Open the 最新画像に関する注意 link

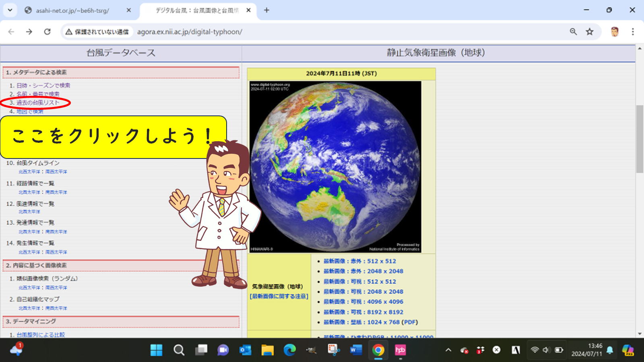(279, 296)
